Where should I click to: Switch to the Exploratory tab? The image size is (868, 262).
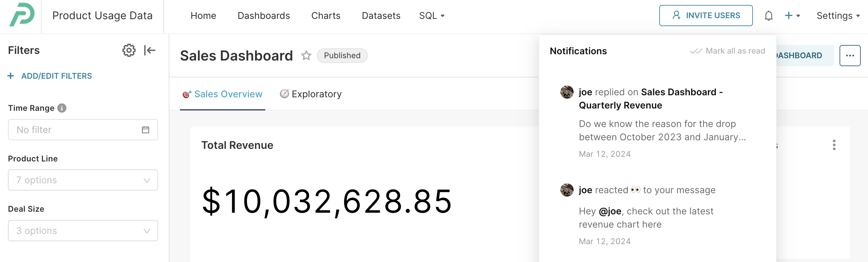[x=311, y=94]
